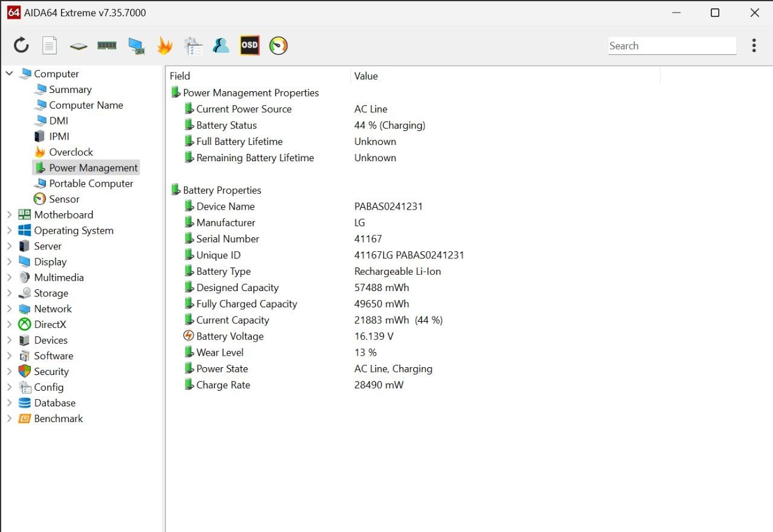The width and height of the screenshot is (773, 532).
Task: Collapse the Computer tree node
Action: 10,74
